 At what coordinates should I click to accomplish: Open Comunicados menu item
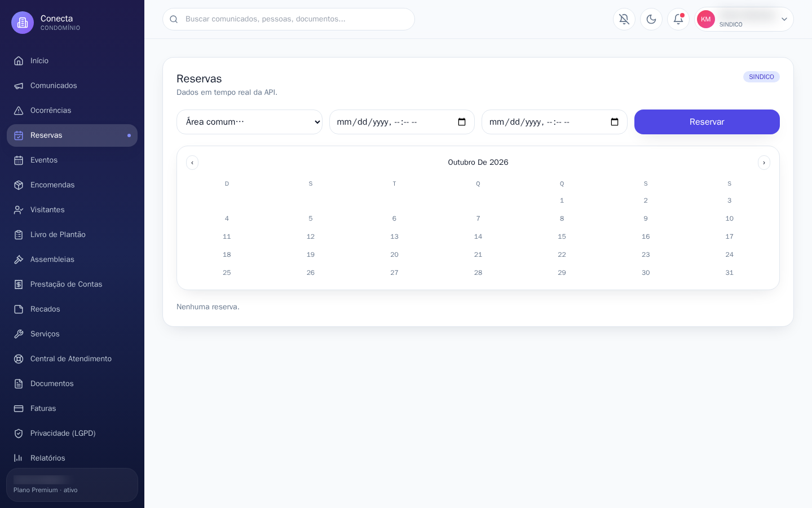pyautogui.click(x=72, y=86)
